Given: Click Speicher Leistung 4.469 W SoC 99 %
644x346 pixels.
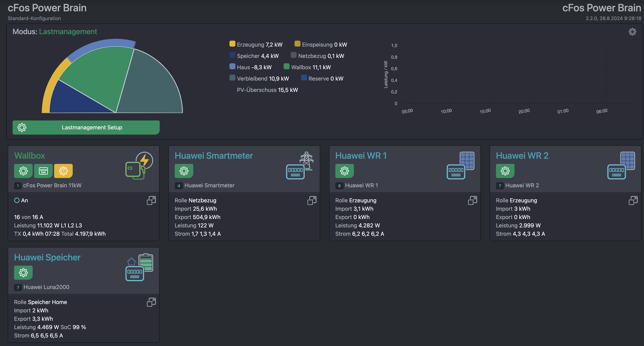Looking at the screenshot, I should [x=50, y=327].
